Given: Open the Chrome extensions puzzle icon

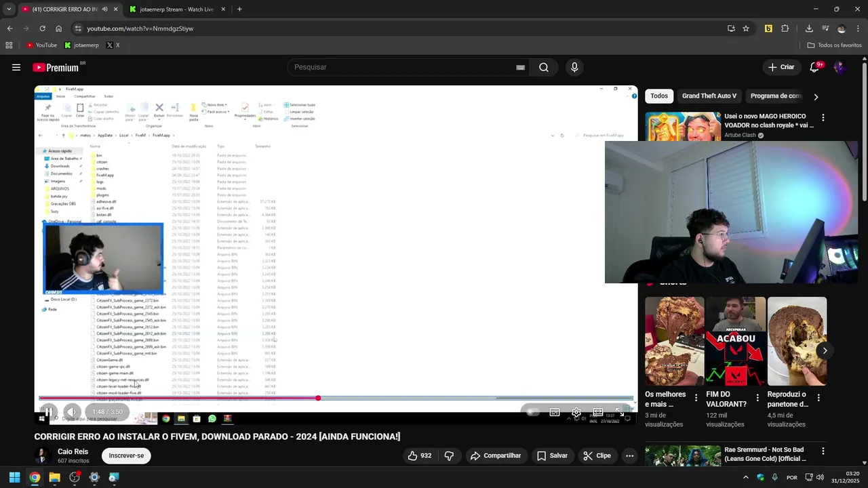Looking at the screenshot, I should (x=785, y=28).
